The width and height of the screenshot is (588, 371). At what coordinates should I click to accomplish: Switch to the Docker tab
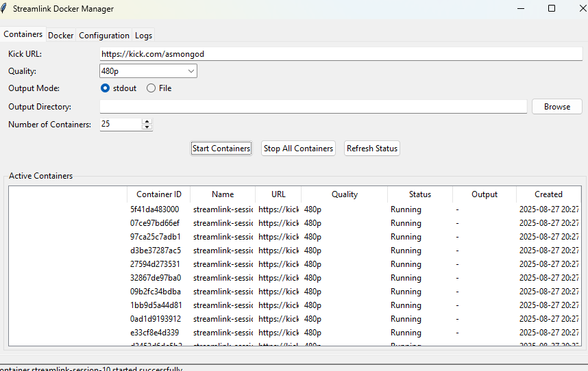[60, 35]
